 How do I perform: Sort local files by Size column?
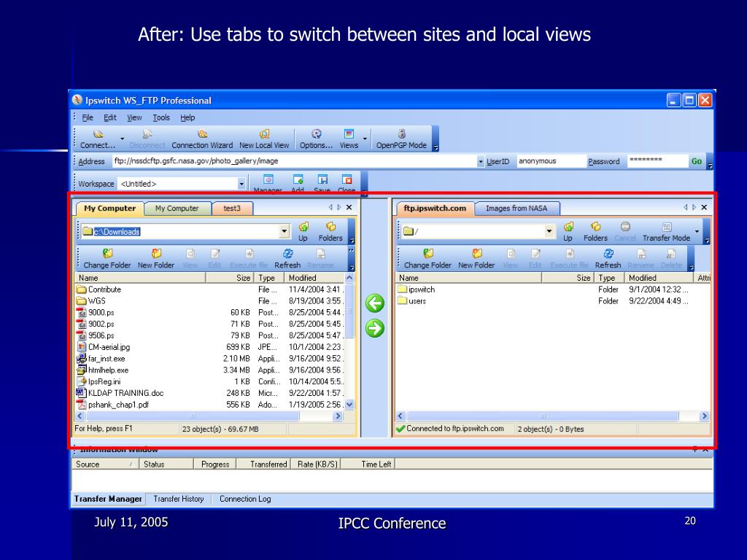point(230,278)
